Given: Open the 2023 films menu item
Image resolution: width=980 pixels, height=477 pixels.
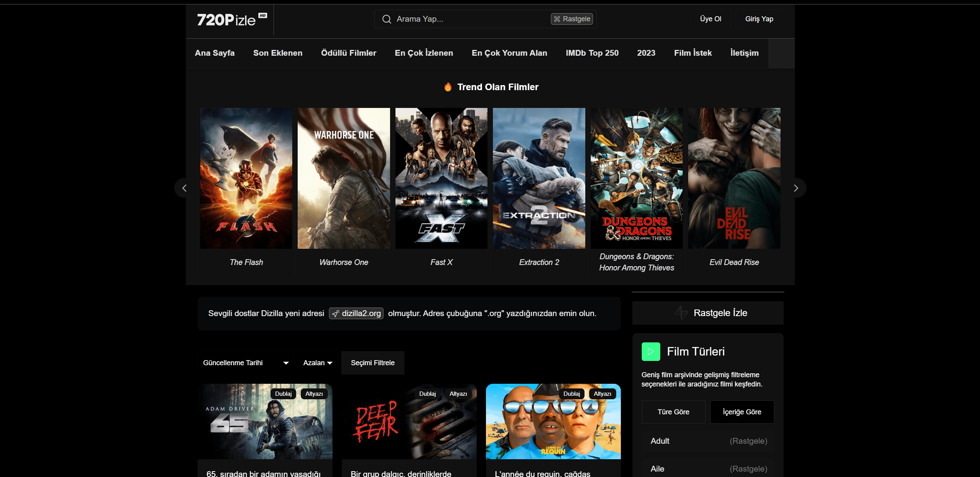Looking at the screenshot, I should tap(646, 53).
